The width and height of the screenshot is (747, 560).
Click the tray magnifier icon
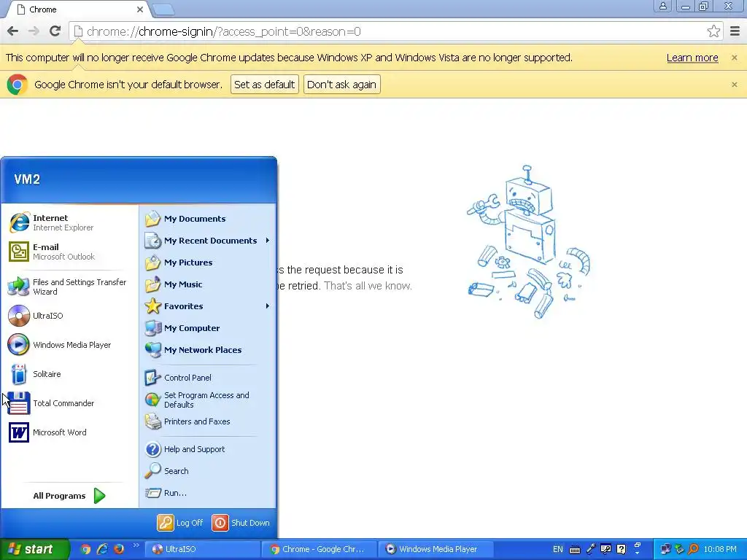click(694, 549)
